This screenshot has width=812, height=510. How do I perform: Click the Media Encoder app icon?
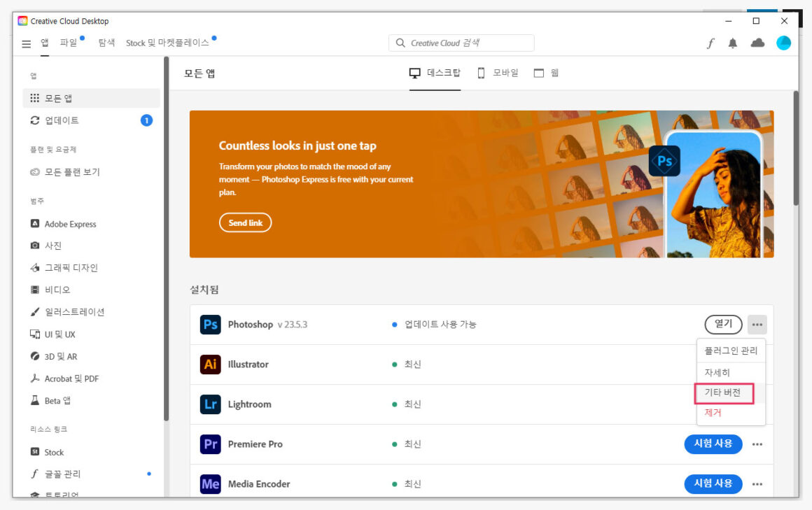point(210,484)
